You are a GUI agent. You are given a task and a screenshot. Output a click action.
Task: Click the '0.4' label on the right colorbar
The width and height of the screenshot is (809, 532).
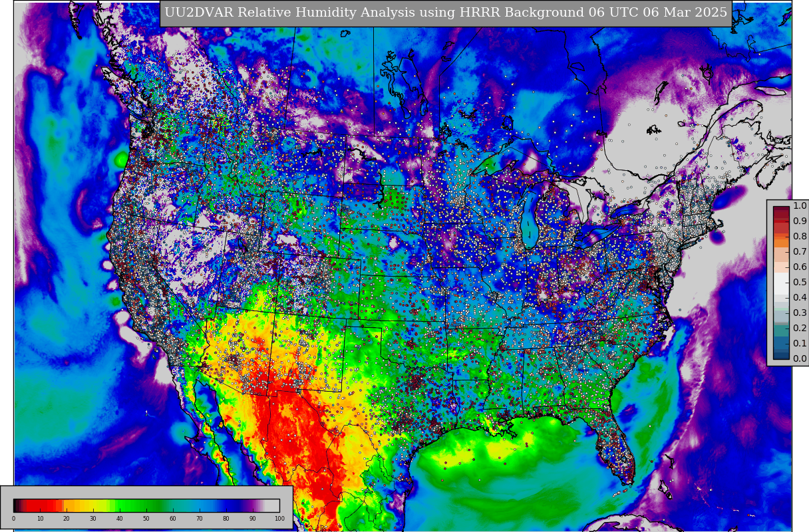tap(800, 297)
